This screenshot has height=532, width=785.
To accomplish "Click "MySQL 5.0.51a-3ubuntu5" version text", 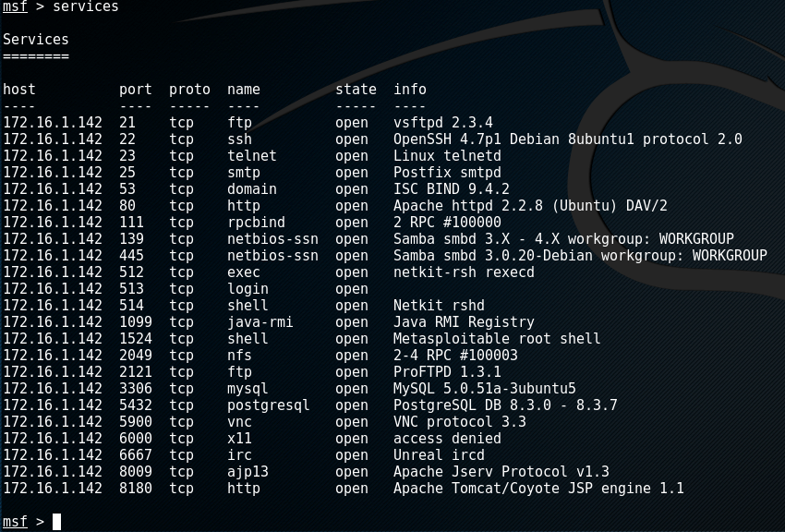I will pyautogui.click(x=485, y=388).
